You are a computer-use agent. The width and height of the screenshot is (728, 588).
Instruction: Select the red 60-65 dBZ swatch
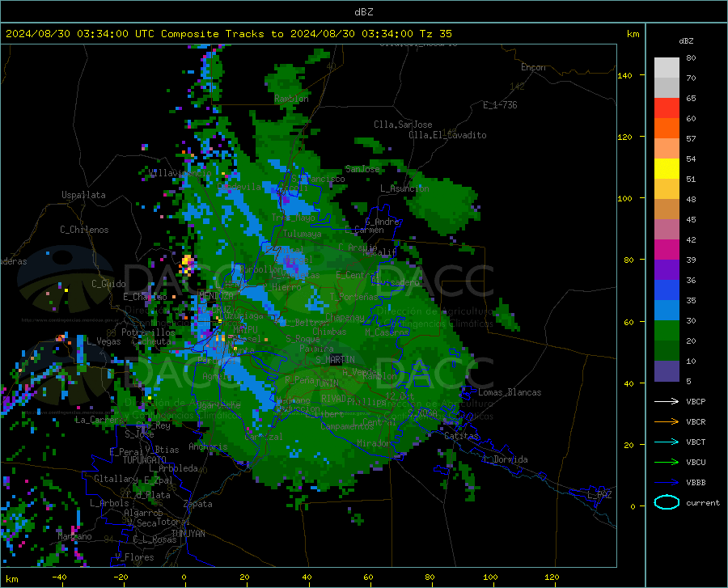(x=667, y=108)
